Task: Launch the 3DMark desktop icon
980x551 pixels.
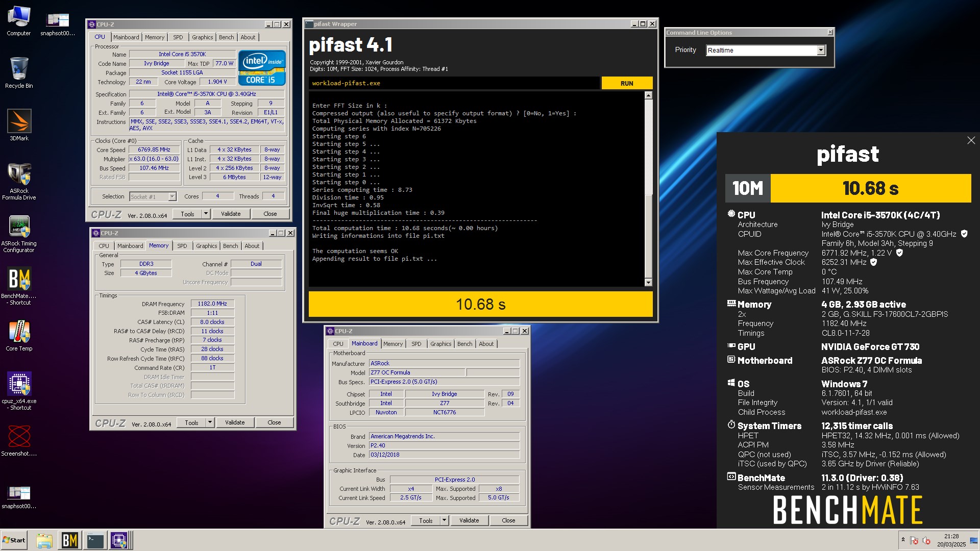Action: tap(19, 125)
